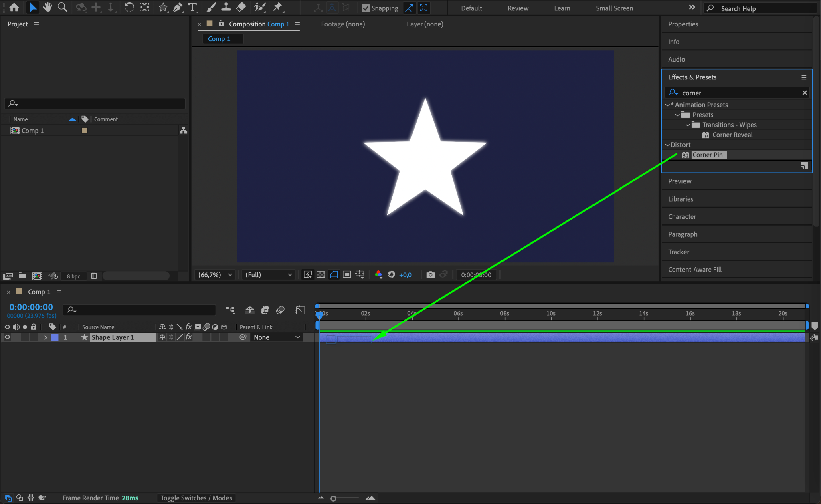Clear the effects search field
821x504 pixels.
coord(804,93)
